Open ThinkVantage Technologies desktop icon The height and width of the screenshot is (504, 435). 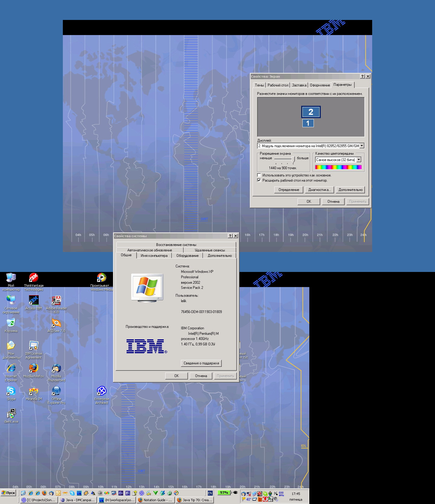point(34,278)
